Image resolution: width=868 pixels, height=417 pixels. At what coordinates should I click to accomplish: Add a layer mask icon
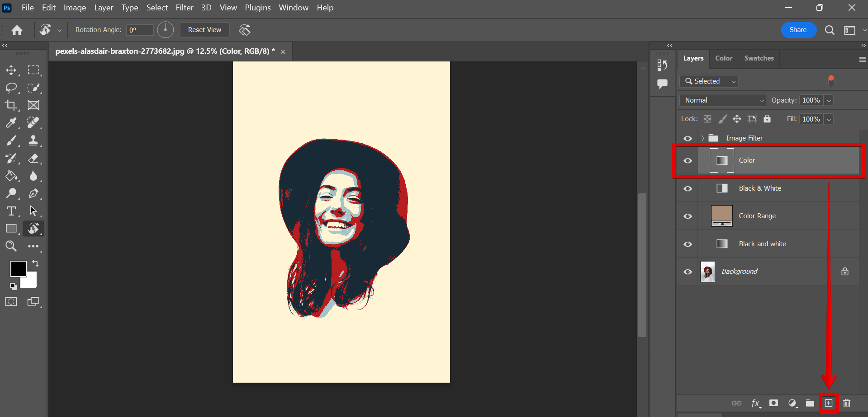coord(773,403)
